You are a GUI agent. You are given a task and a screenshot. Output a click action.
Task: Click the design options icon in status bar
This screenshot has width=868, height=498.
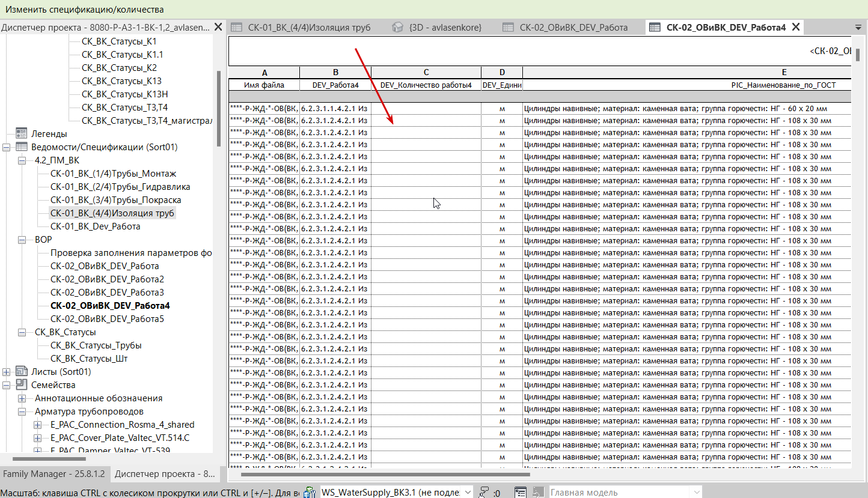coord(521,492)
